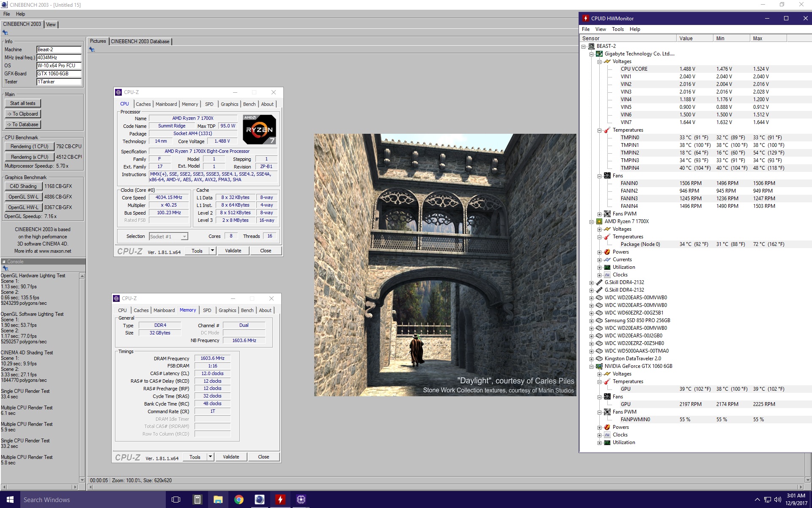Show hidden system tray icons
Screen dimensions: 812x508
(x=757, y=500)
